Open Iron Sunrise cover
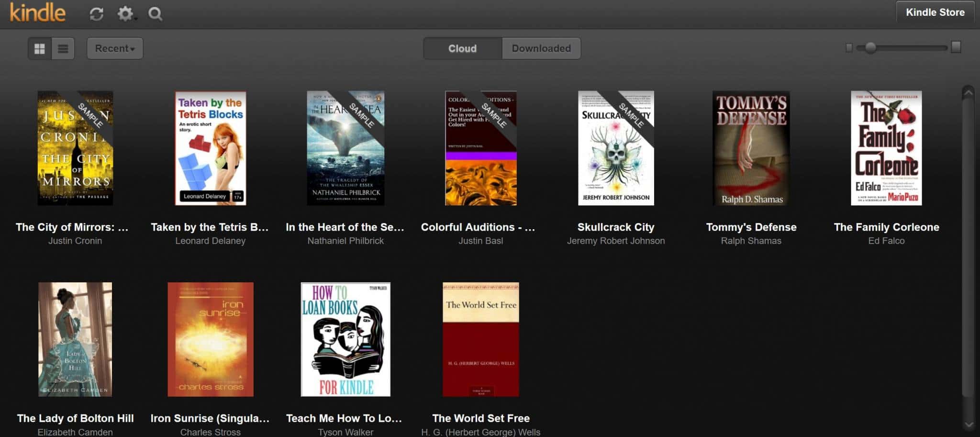 tap(211, 339)
